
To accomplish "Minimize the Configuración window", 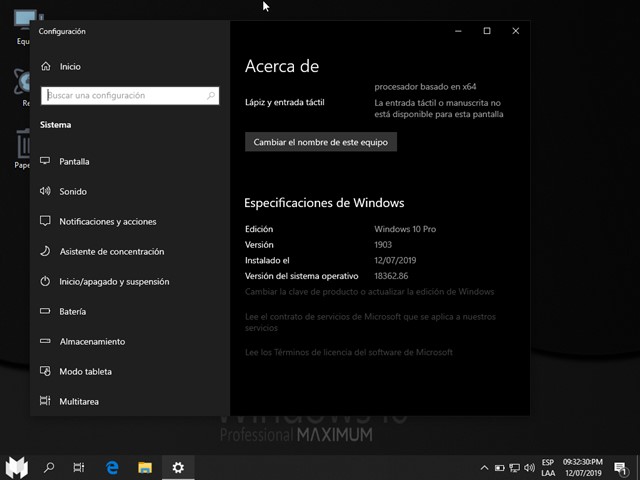I will (458, 31).
